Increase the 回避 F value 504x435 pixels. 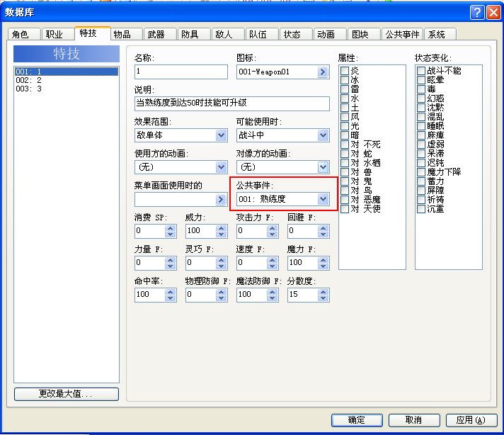[323, 228]
